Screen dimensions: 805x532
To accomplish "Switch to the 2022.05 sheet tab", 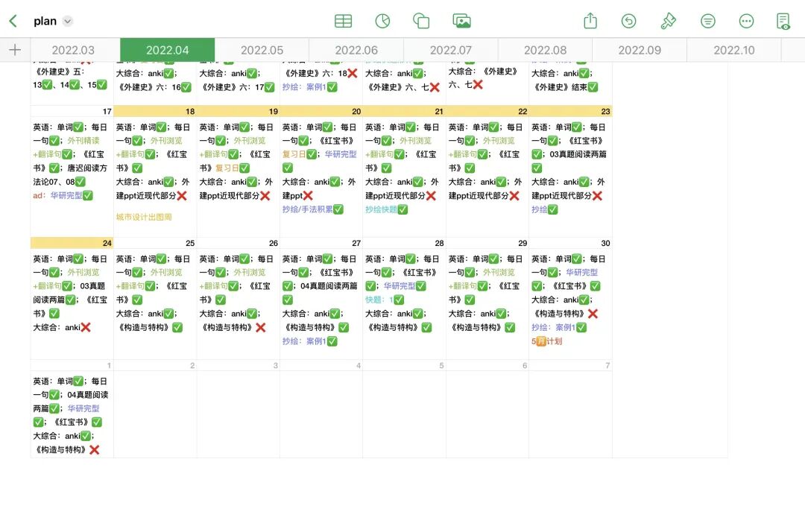I will point(262,50).
